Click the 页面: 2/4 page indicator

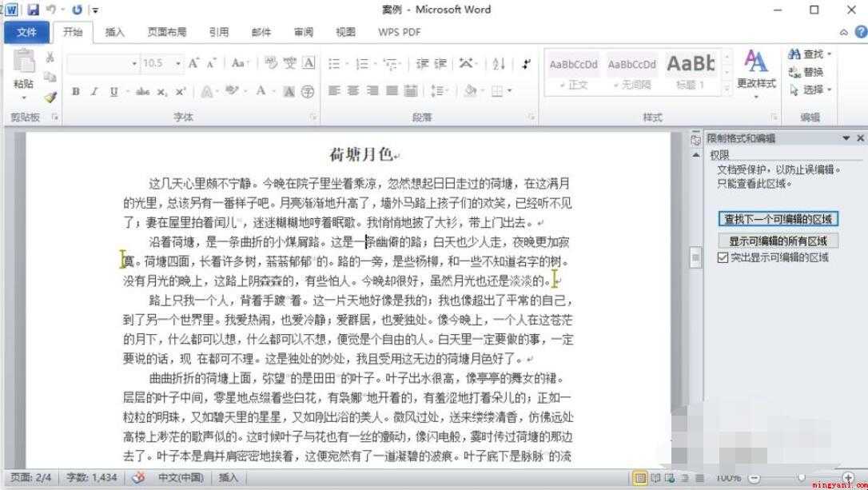click(31, 477)
